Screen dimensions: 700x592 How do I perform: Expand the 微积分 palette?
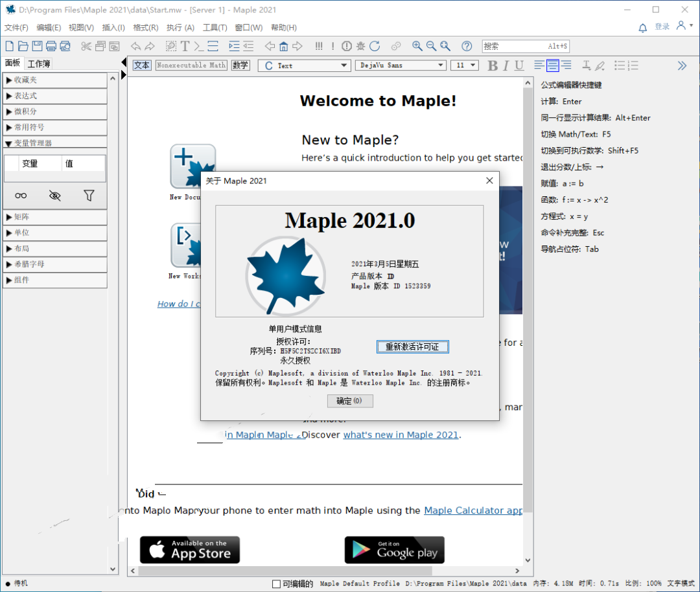coord(55,111)
